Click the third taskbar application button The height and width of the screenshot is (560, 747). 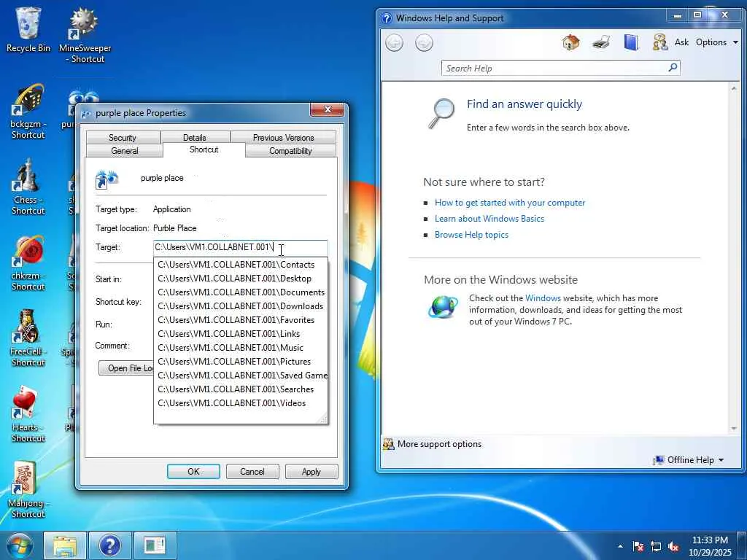pos(155,545)
